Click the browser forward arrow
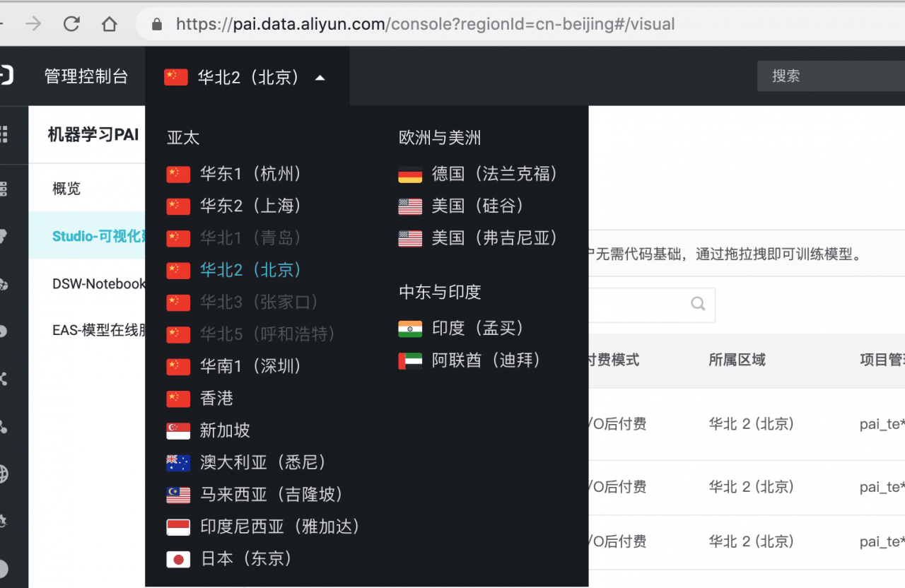 pyautogui.click(x=33, y=24)
